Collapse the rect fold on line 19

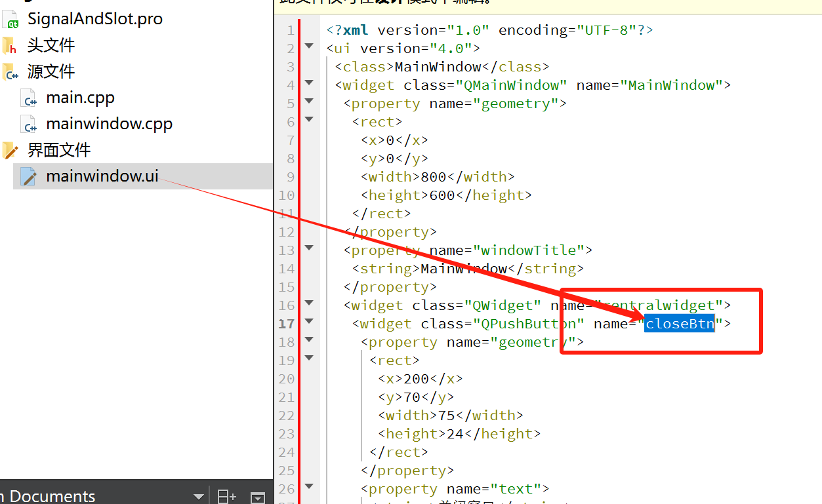(309, 357)
